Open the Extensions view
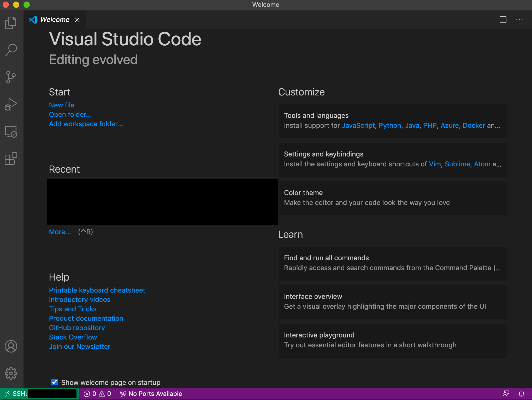Image resolution: width=532 pixels, height=400 pixels. [x=11, y=159]
